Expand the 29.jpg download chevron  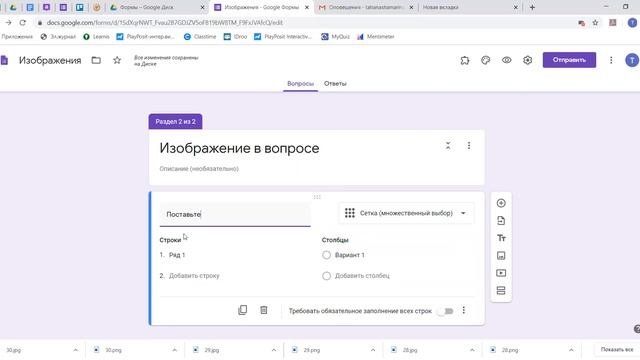[273, 350]
